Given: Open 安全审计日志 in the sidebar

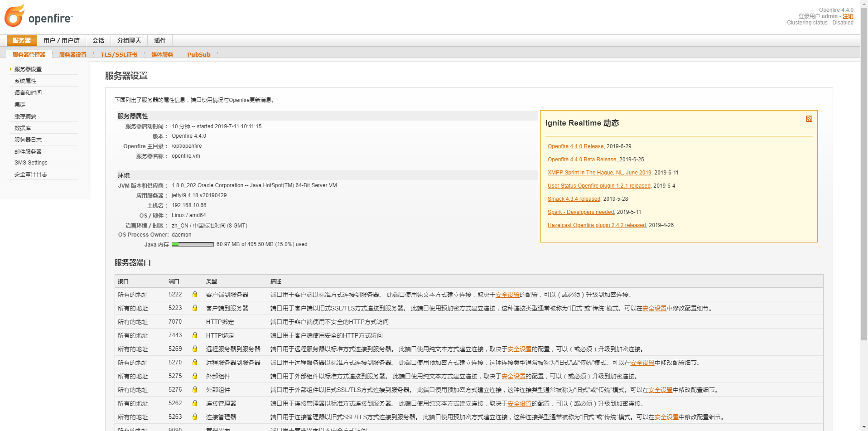Looking at the screenshot, I should (x=31, y=174).
